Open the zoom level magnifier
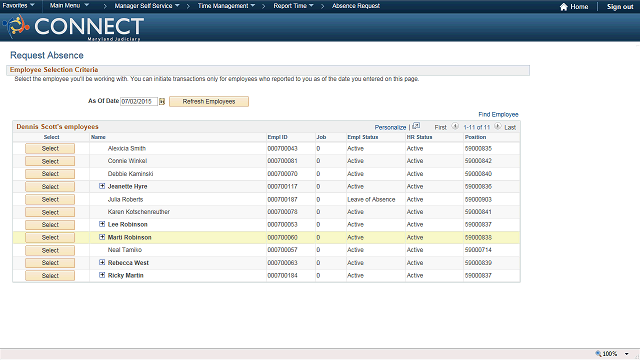 point(598,353)
